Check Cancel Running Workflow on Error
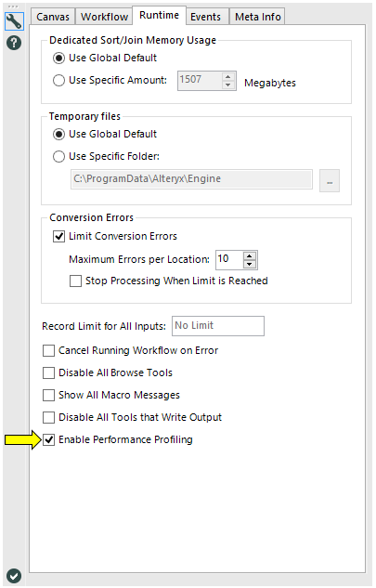Image resolution: width=376 pixels, height=588 pixels. (x=48, y=350)
